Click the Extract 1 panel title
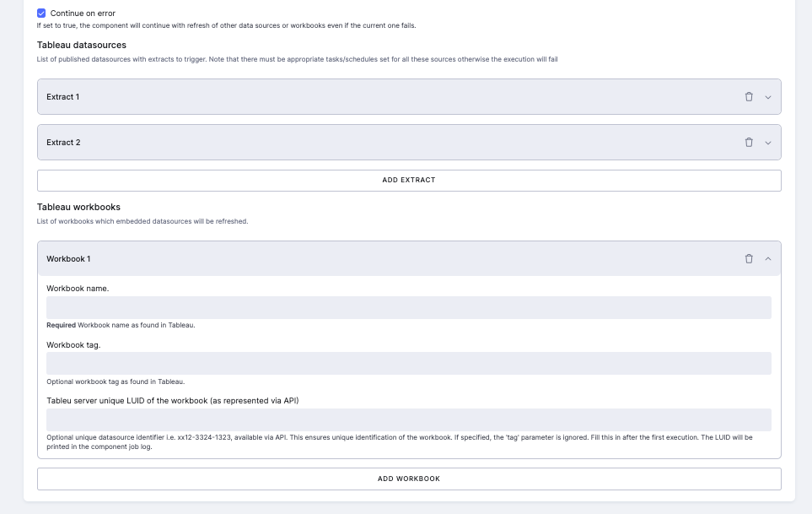This screenshot has height=514, width=812. (x=63, y=97)
